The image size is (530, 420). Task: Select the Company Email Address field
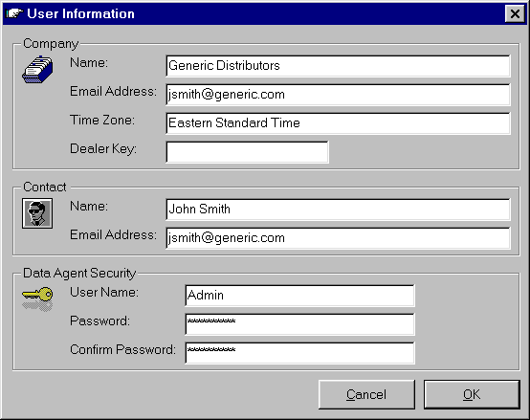pyautogui.click(x=338, y=95)
